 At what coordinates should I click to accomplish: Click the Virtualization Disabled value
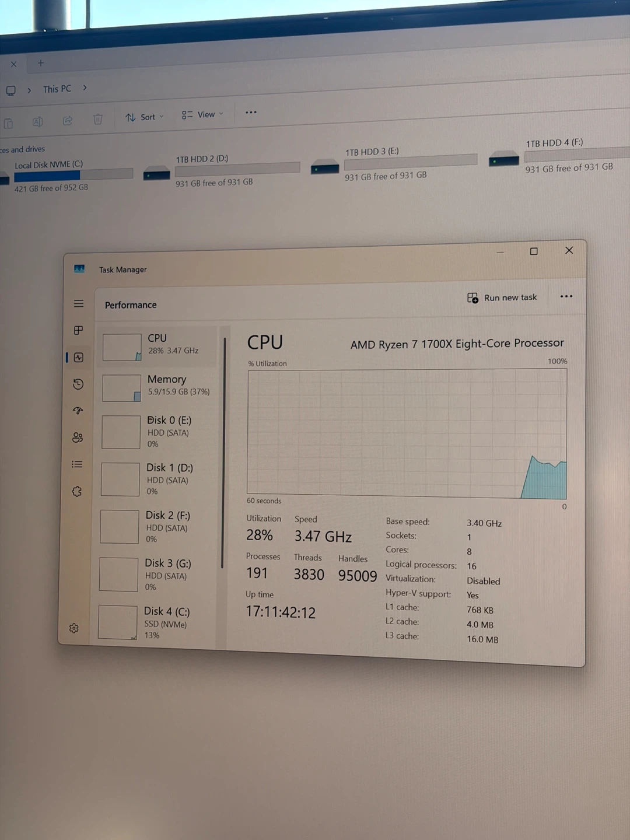pyautogui.click(x=484, y=581)
